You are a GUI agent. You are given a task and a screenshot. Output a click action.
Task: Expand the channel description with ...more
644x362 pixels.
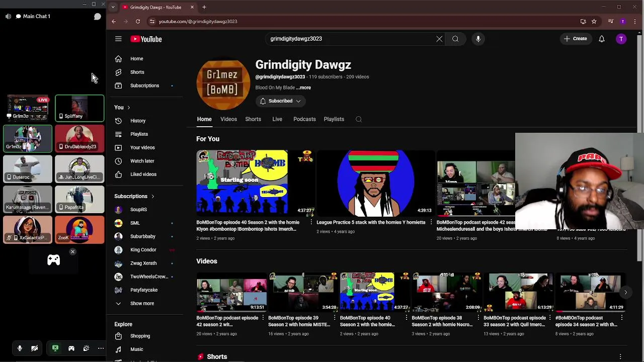303,87
